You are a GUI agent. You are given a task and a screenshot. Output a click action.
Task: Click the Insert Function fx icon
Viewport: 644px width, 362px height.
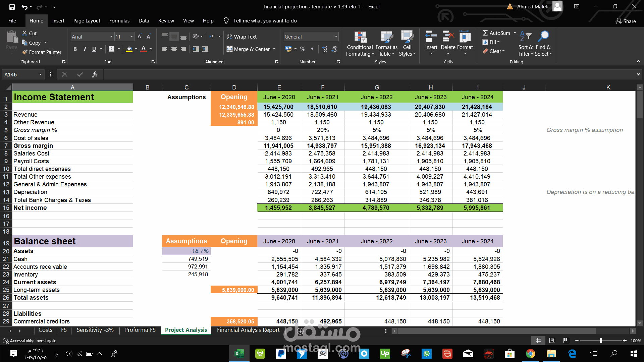point(95,74)
